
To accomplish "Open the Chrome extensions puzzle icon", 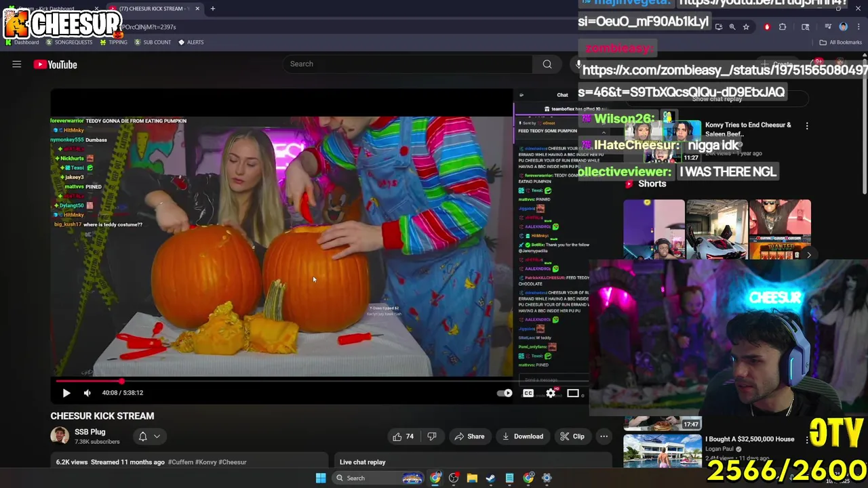I will tap(783, 27).
